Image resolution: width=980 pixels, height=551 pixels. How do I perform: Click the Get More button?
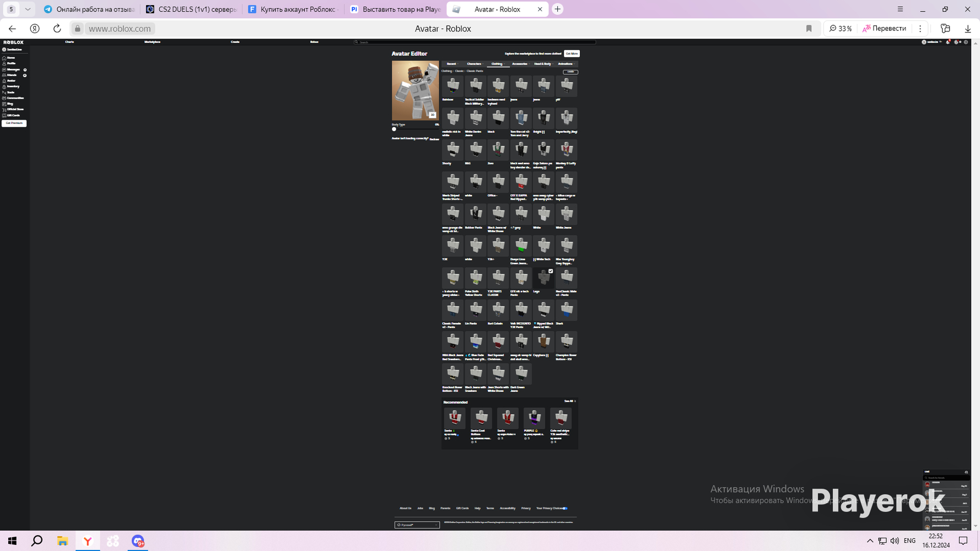572,54
